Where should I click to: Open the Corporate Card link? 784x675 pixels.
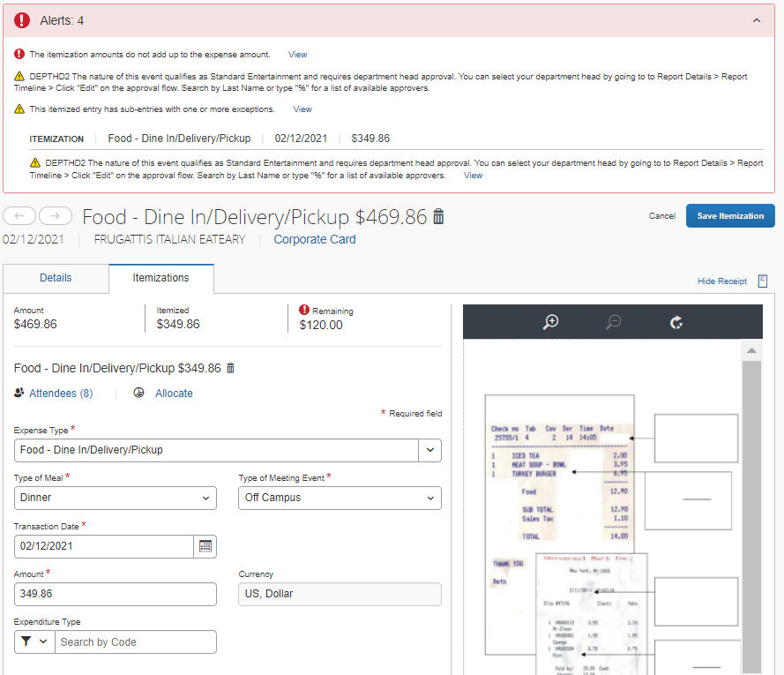click(314, 238)
